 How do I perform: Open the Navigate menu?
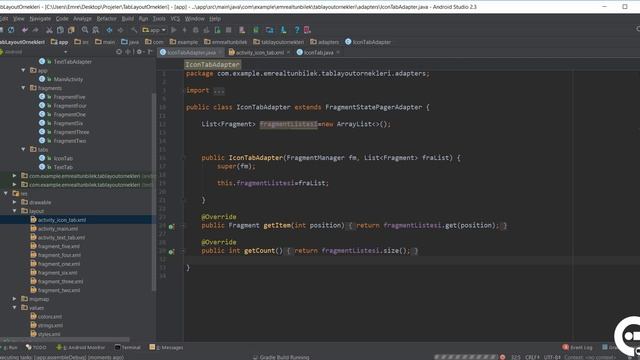40,18
